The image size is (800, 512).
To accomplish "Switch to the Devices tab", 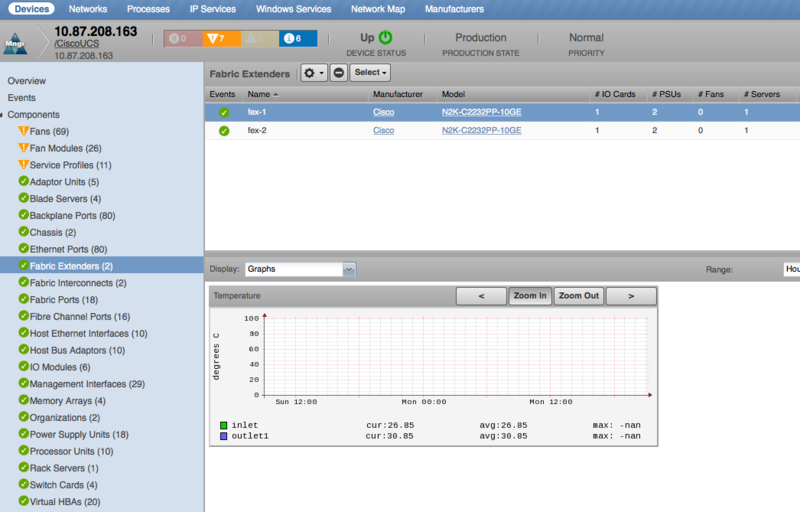I will (32, 9).
